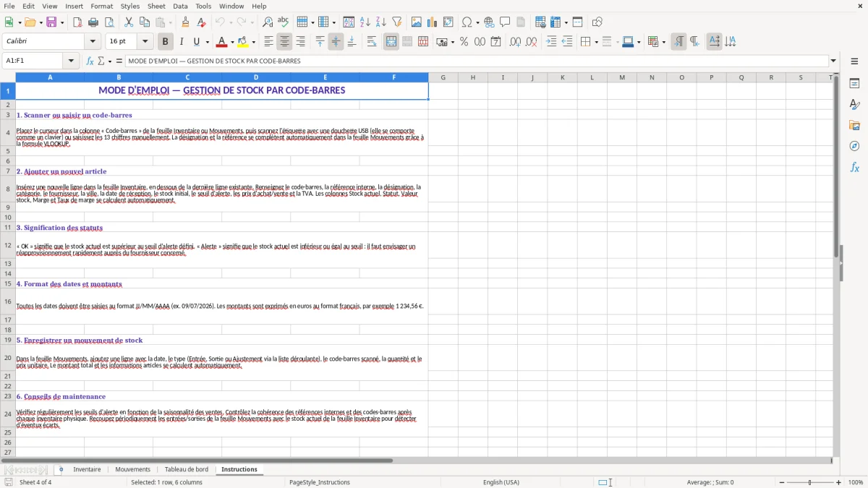868x488 pixels.
Task: Expand the Name Box dropdown
Action: tap(72, 61)
